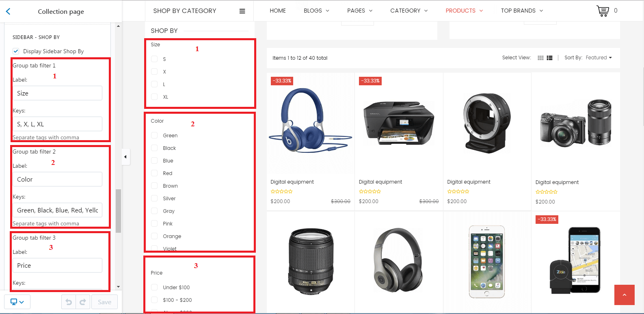Image resolution: width=644 pixels, height=314 pixels.
Task: Click the undo icon button
Action: pyautogui.click(x=69, y=302)
